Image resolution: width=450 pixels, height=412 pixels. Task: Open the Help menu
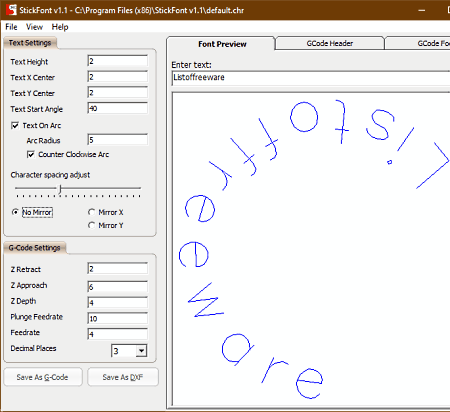click(x=60, y=27)
